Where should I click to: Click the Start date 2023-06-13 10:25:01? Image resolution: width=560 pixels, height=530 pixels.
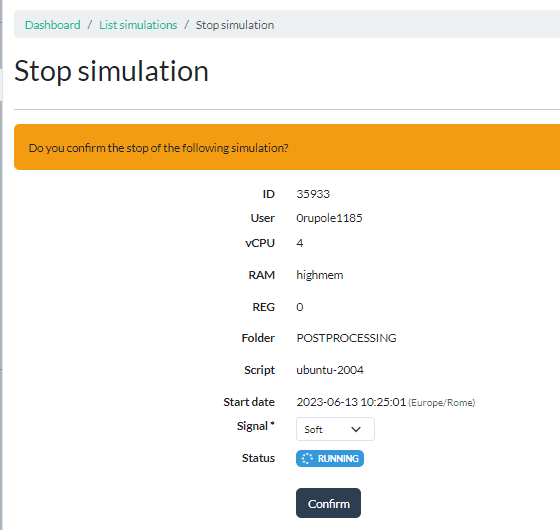pos(351,402)
